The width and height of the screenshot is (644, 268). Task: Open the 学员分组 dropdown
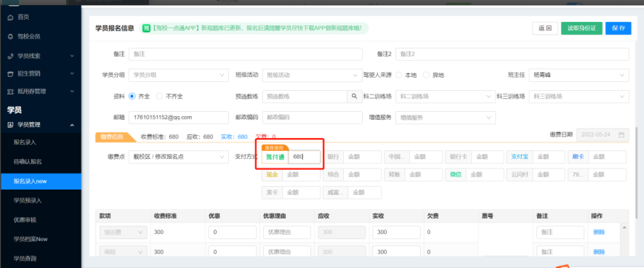(179, 75)
